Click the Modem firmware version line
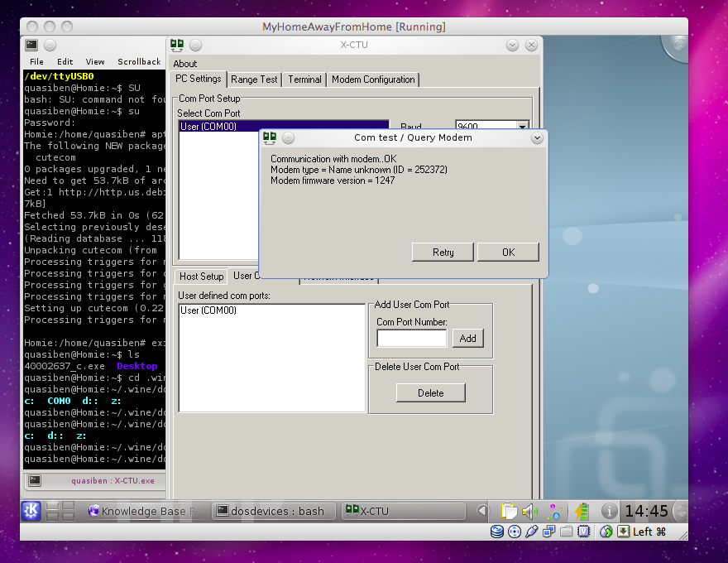The height and width of the screenshot is (563, 728). pos(333,180)
